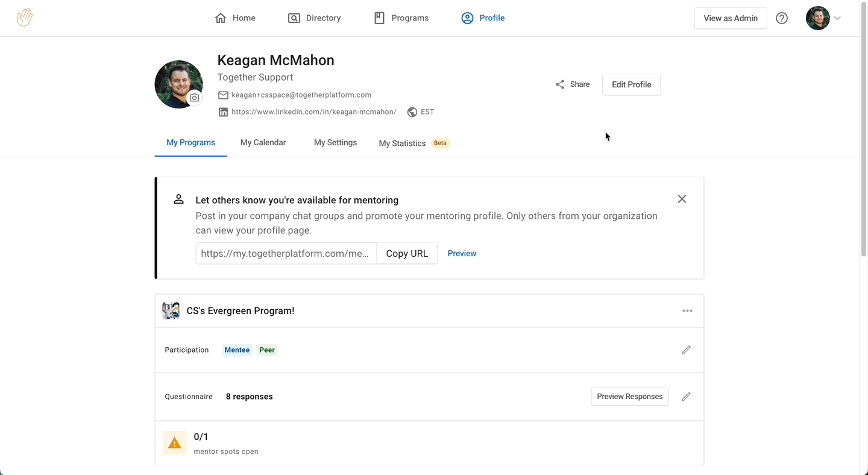Click the LinkedIn icon

point(223,112)
